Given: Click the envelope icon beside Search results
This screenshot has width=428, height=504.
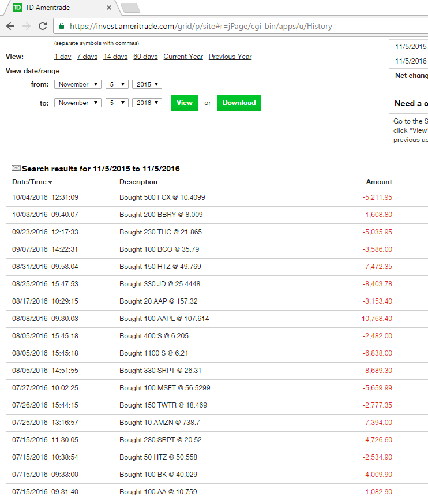Looking at the screenshot, I should pos(16,168).
